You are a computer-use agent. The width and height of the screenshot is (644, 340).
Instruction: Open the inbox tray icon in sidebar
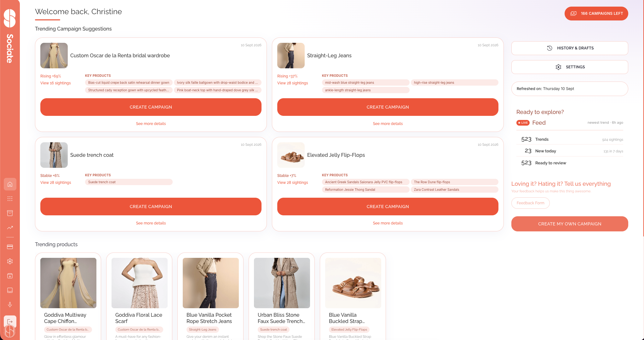coord(10,290)
